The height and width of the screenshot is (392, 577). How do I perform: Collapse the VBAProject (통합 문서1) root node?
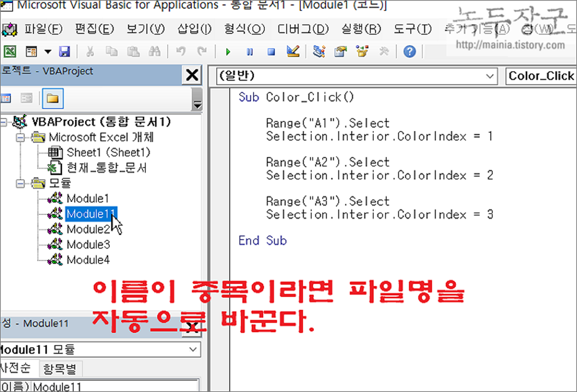[4, 122]
